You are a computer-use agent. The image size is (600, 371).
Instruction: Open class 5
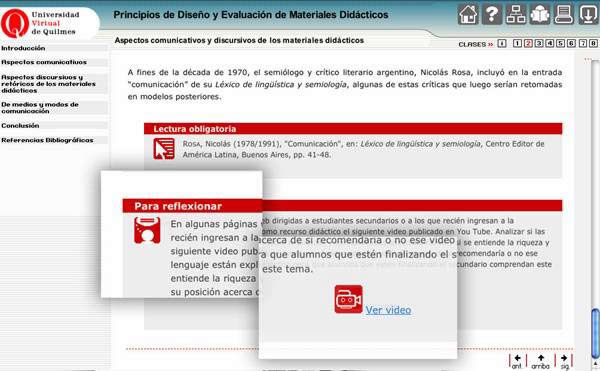(x=560, y=43)
